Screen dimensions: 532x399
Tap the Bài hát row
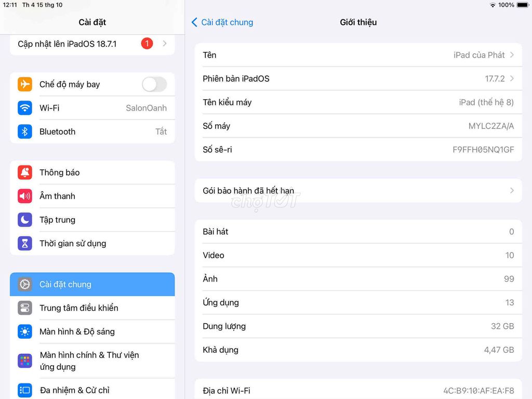[x=358, y=231]
